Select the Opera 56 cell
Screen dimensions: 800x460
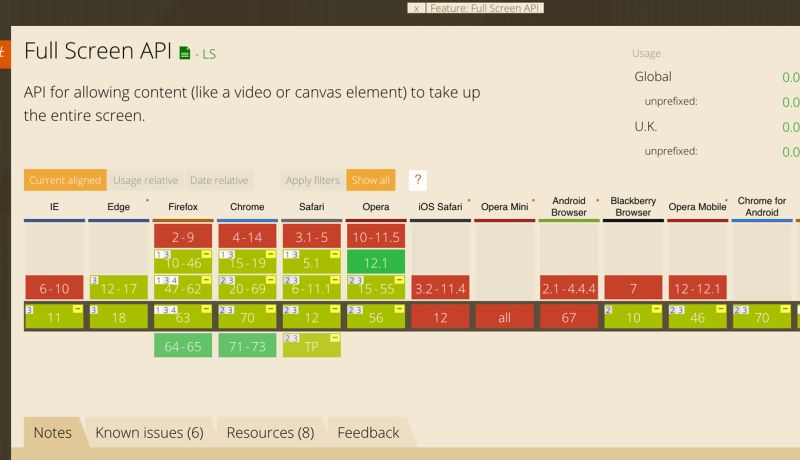tap(376, 317)
